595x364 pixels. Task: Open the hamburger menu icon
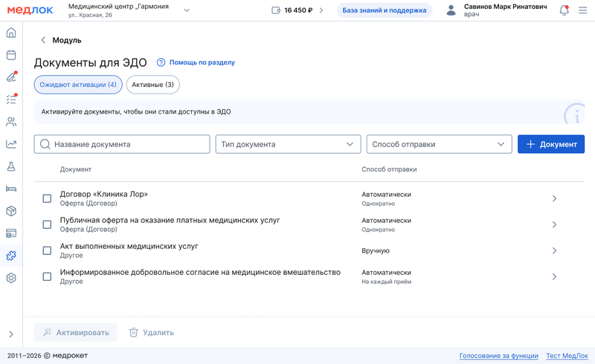[x=583, y=10]
